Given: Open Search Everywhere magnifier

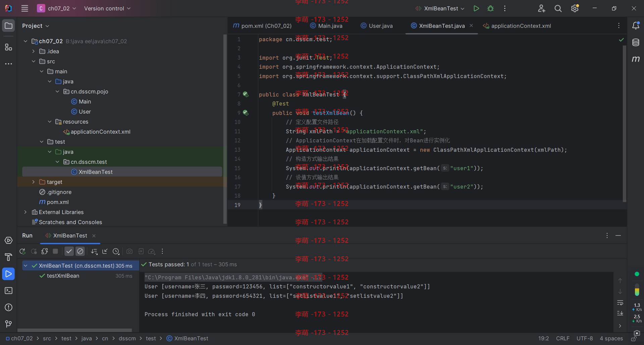Looking at the screenshot, I should coord(558,8).
